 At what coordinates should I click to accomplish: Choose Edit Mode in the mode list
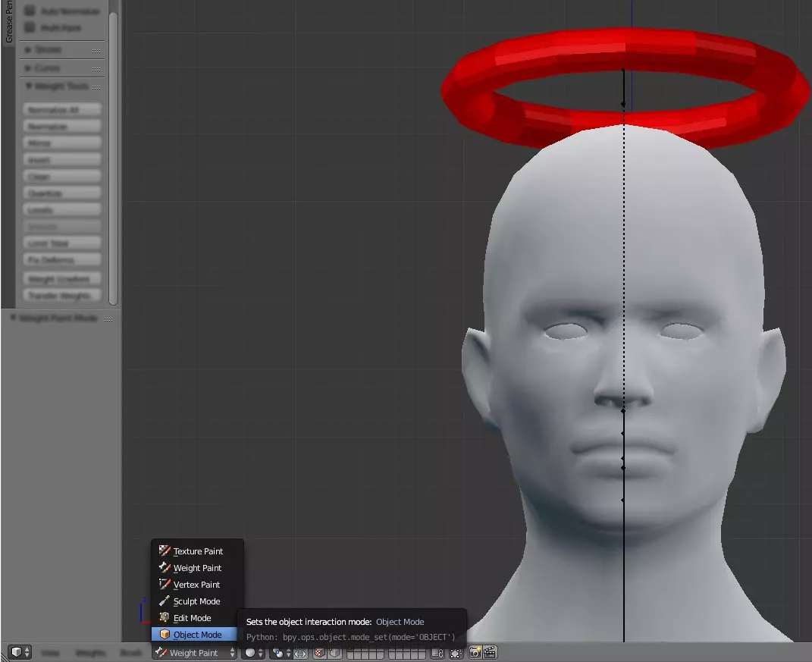[191, 618]
